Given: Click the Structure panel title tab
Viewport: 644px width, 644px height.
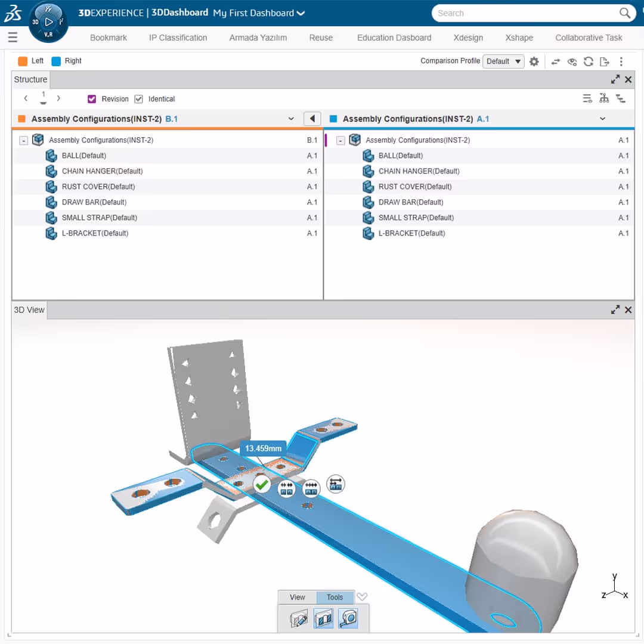Looking at the screenshot, I should pyautogui.click(x=30, y=80).
